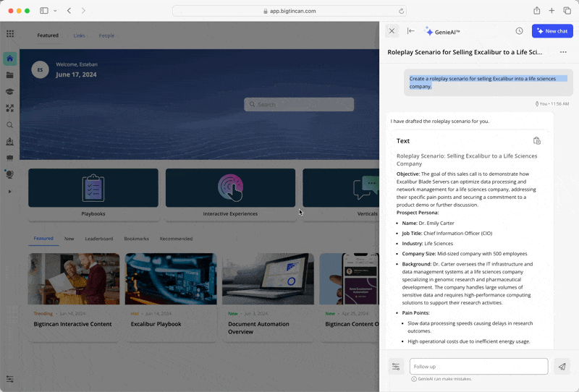Click the ES user avatar

[x=40, y=69]
